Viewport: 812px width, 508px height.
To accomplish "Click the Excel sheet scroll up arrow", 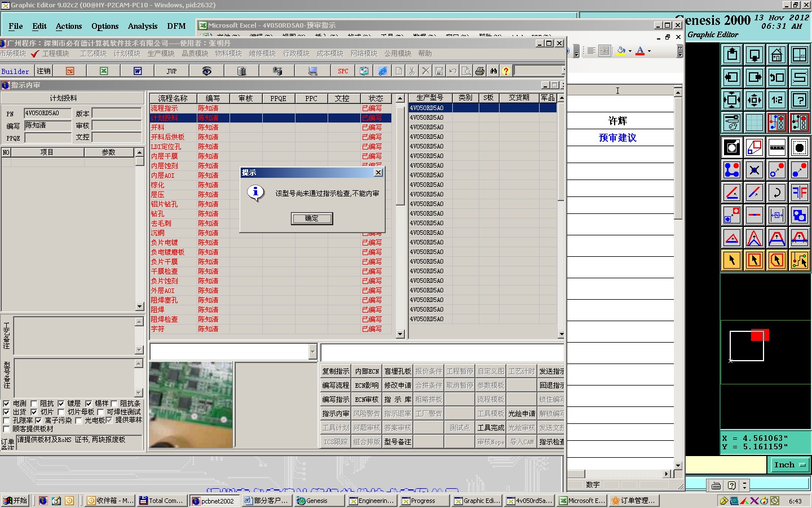I will [678, 92].
